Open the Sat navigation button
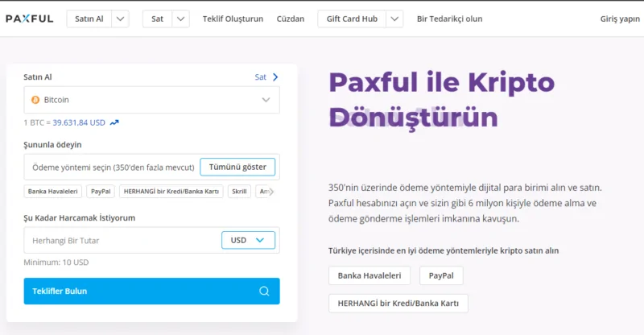Viewport: 644px width, 335px height. point(157,19)
